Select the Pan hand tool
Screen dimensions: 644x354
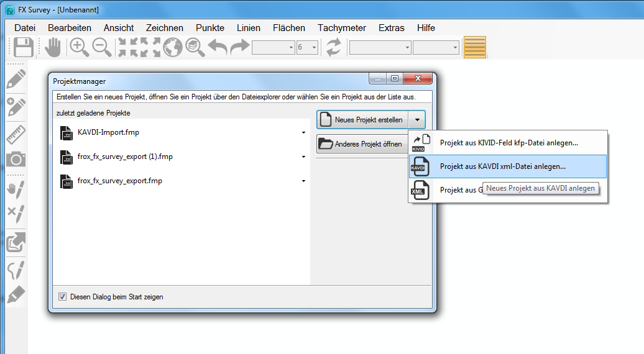(x=54, y=48)
